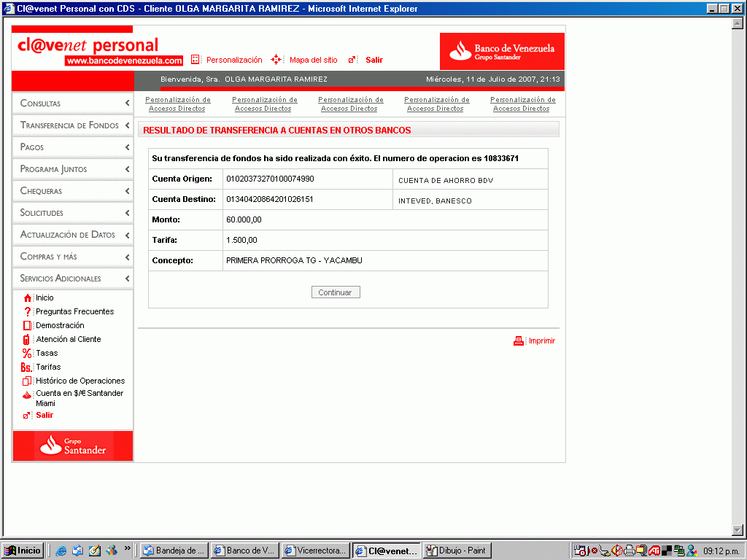Click the browser scrollbar down arrow
The height and width of the screenshot is (560, 747).
click(x=737, y=530)
